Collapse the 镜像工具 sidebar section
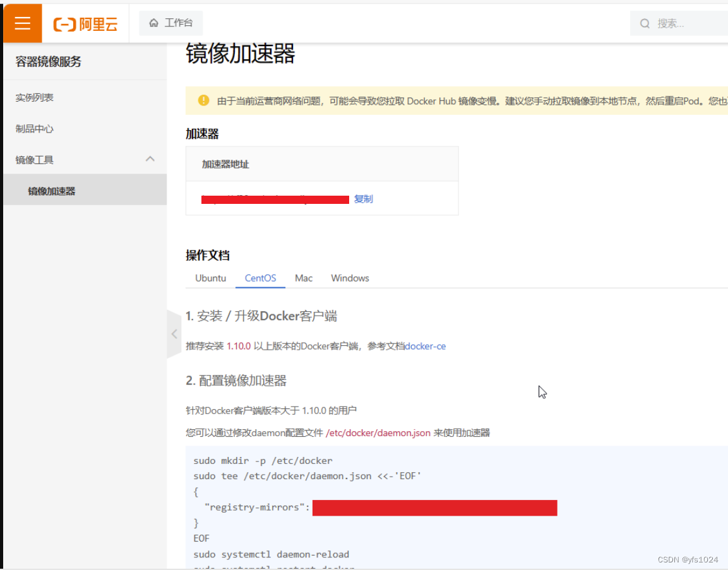 tap(150, 159)
